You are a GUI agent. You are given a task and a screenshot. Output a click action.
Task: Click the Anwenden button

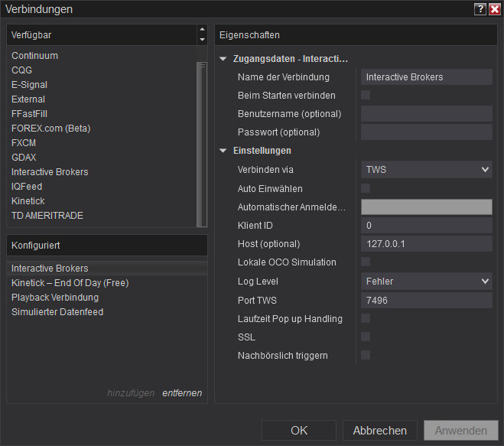point(461,430)
